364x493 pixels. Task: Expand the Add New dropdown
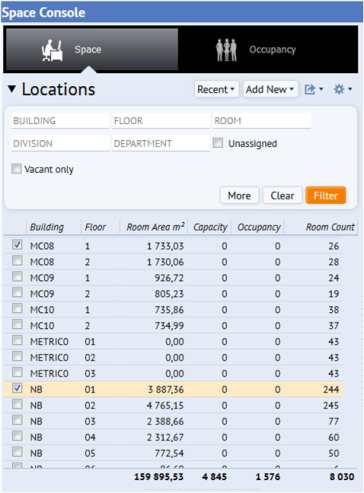270,89
